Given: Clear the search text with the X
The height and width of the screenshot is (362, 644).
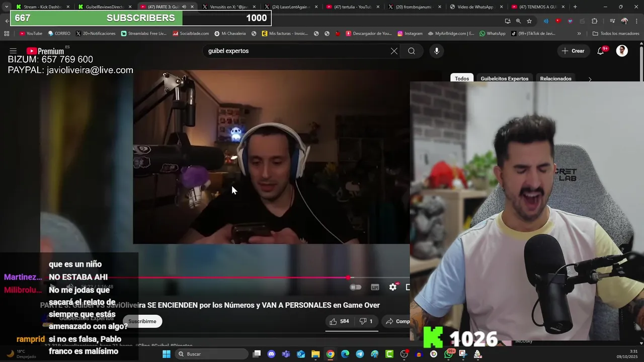Looking at the screenshot, I should pyautogui.click(x=394, y=51).
